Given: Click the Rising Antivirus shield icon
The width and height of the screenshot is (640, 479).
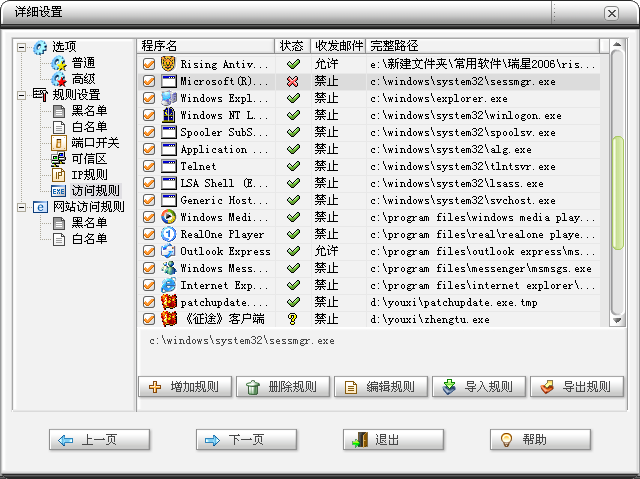Looking at the screenshot, I should coord(168,64).
